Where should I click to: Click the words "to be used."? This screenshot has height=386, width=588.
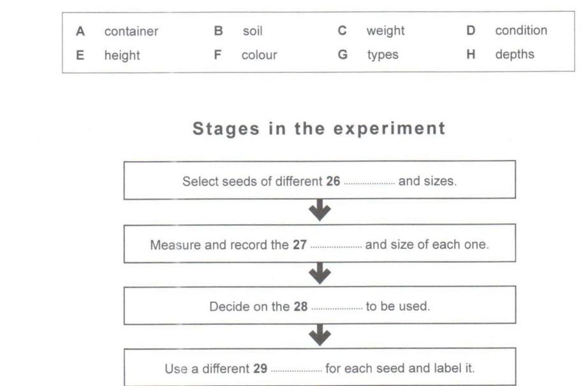(397, 306)
